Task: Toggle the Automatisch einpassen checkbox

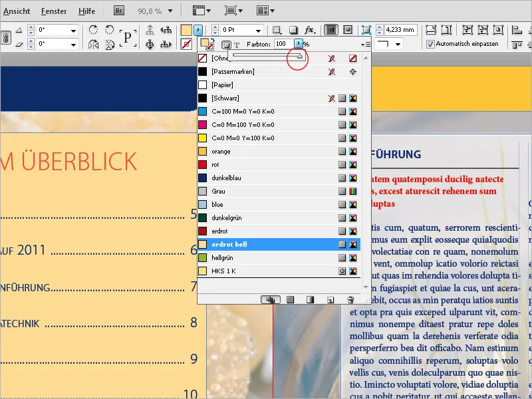Action: 431,45
